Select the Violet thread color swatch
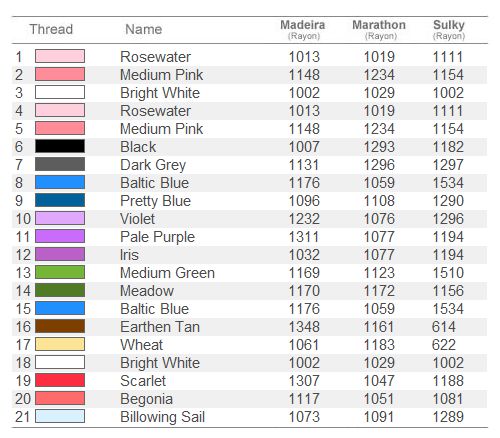This screenshot has height=438, width=500. [x=60, y=218]
